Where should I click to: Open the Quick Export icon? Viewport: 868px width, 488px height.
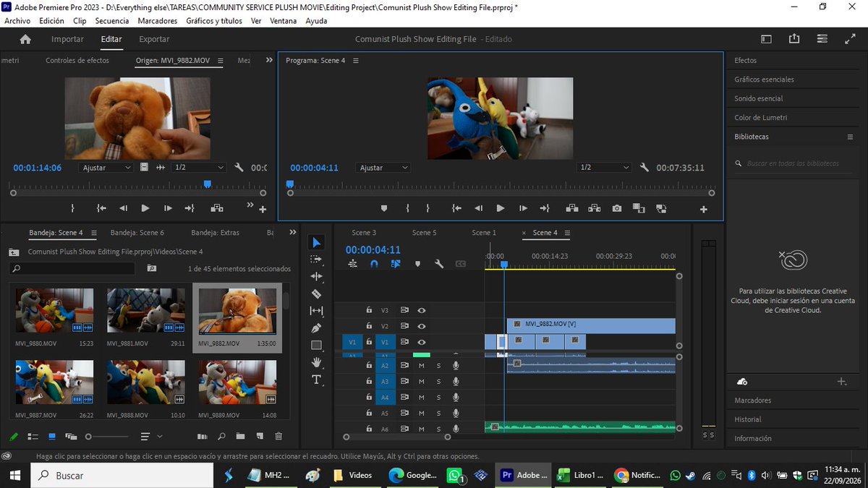794,39
